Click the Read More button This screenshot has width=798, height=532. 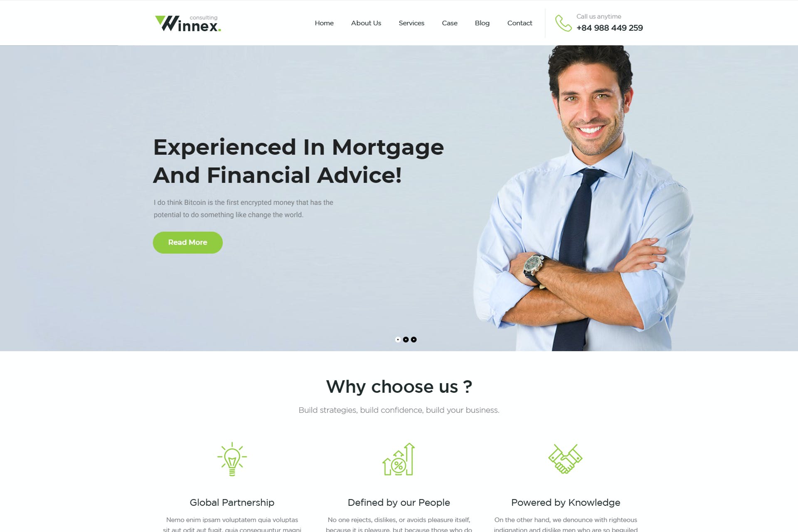(187, 242)
